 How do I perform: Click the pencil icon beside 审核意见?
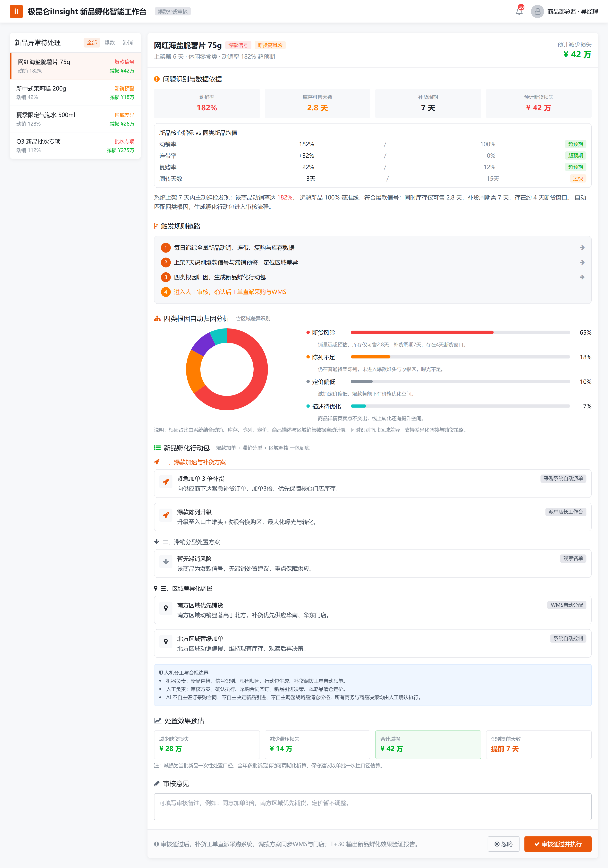tap(157, 784)
